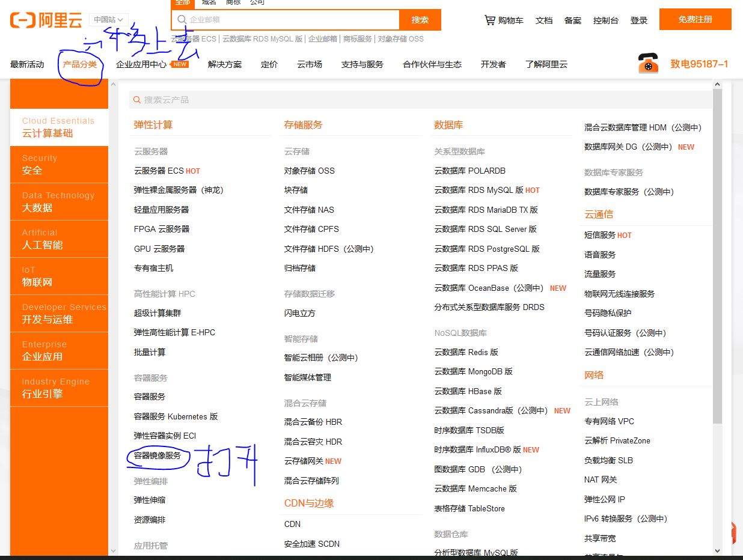
Task: Open the shopping cart 购物车 icon
Action: click(490, 20)
